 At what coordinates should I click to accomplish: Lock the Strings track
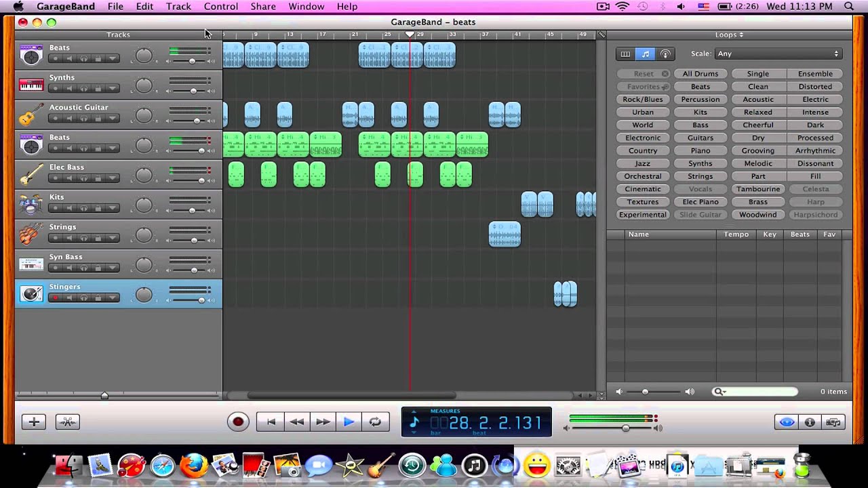98,238
